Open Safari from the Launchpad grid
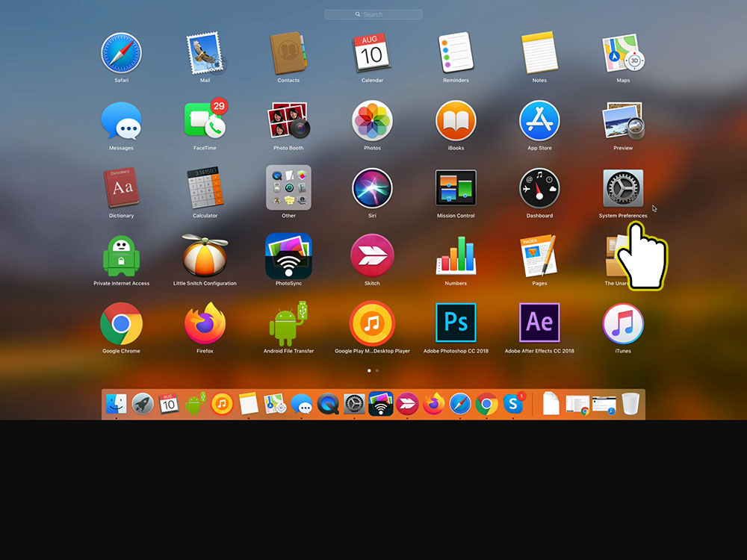The height and width of the screenshot is (560, 747). tap(121, 53)
